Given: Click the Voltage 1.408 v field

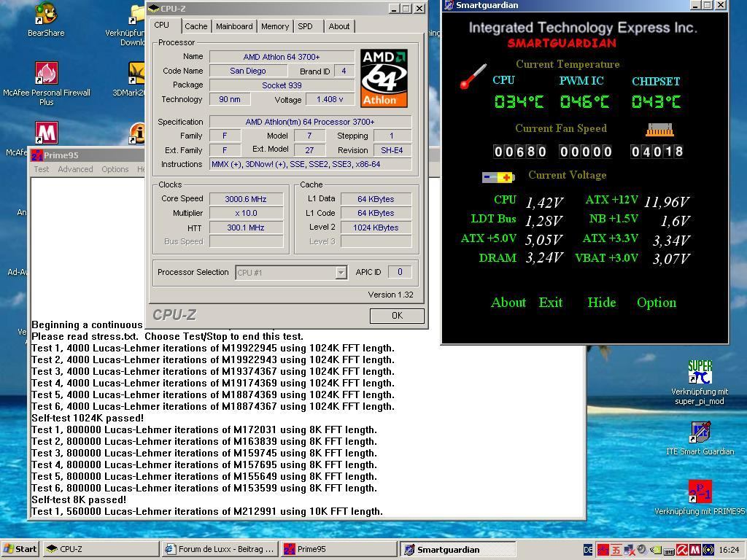Looking at the screenshot, I should pos(330,99).
